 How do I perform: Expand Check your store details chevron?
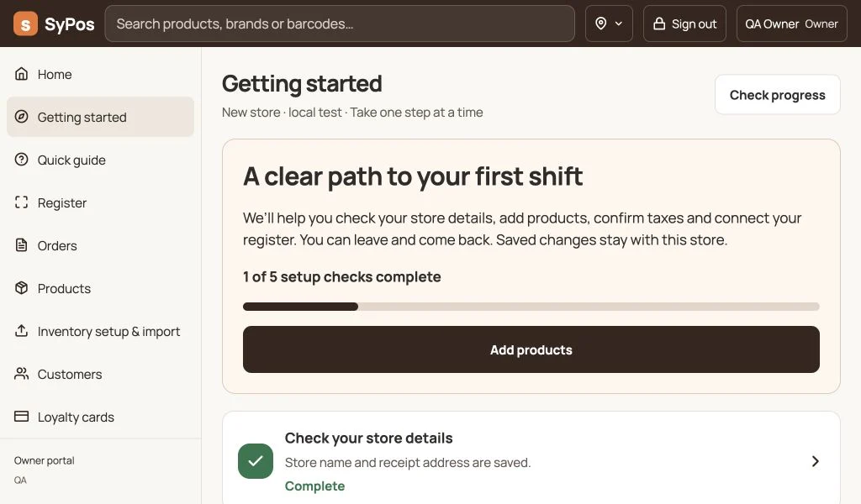tap(815, 461)
